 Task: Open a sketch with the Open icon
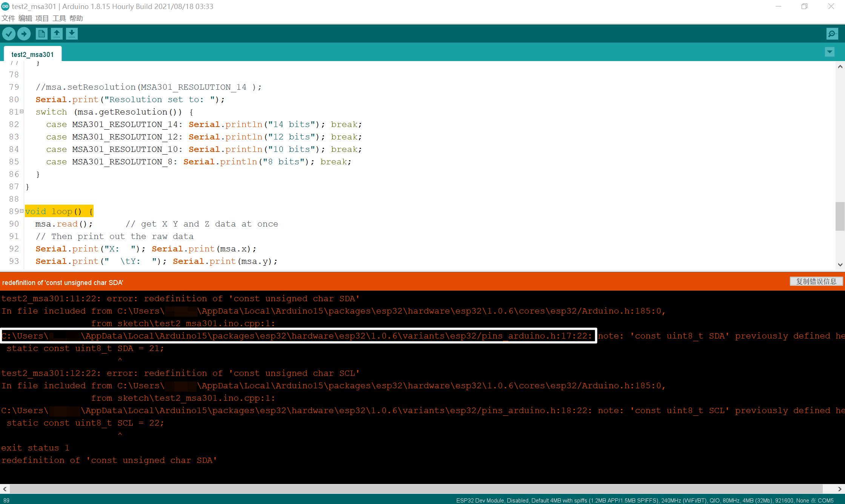tap(57, 34)
